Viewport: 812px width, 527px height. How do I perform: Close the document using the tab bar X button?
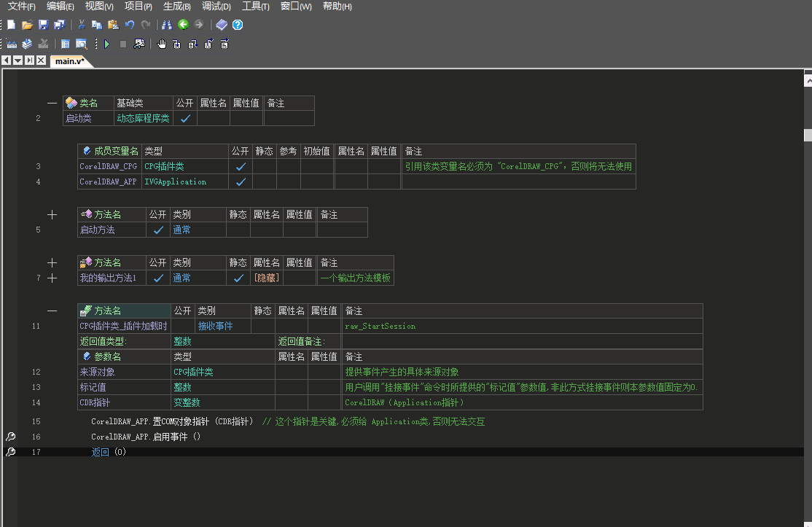(41, 60)
